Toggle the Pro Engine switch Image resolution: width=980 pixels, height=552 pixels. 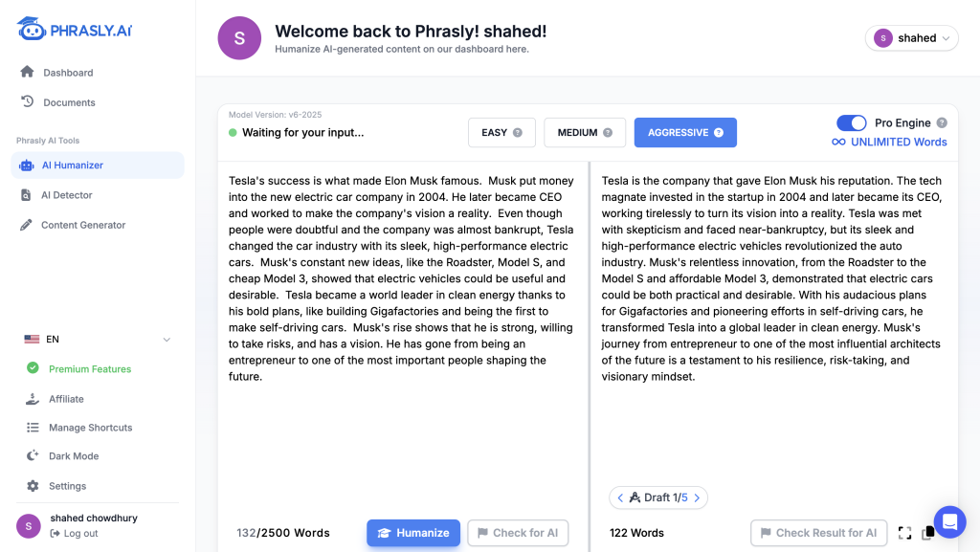click(851, 122)
